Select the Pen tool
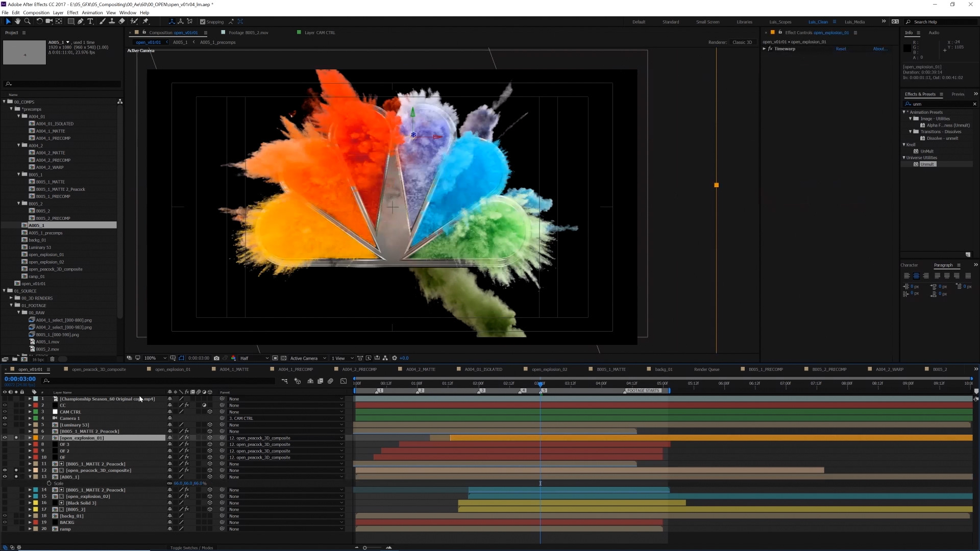This screenshot has height=551, width=980. click(x=81, y=21)
